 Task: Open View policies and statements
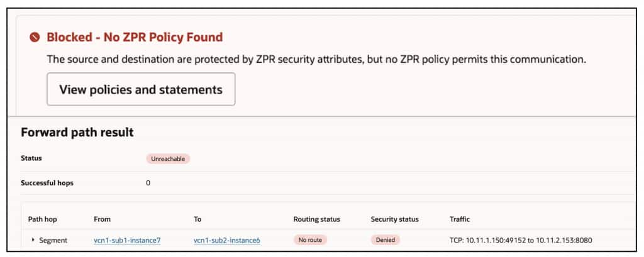tap(141, 89)
